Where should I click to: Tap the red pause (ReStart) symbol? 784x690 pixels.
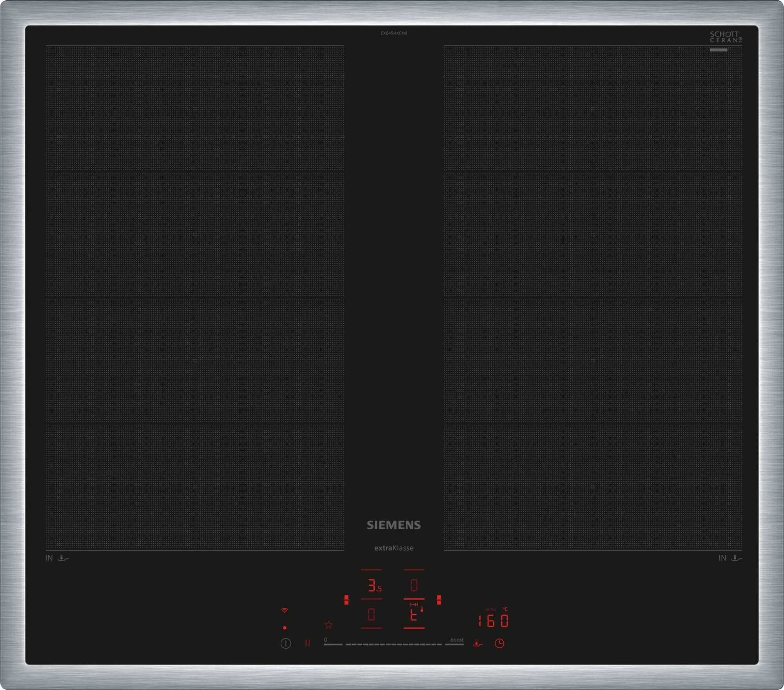coord(307,643)
